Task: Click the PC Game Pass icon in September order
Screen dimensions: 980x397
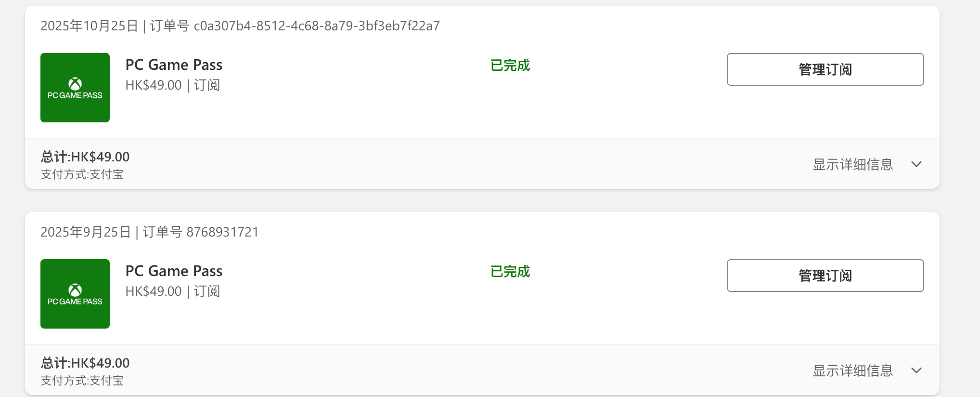Action: [75, 294]
